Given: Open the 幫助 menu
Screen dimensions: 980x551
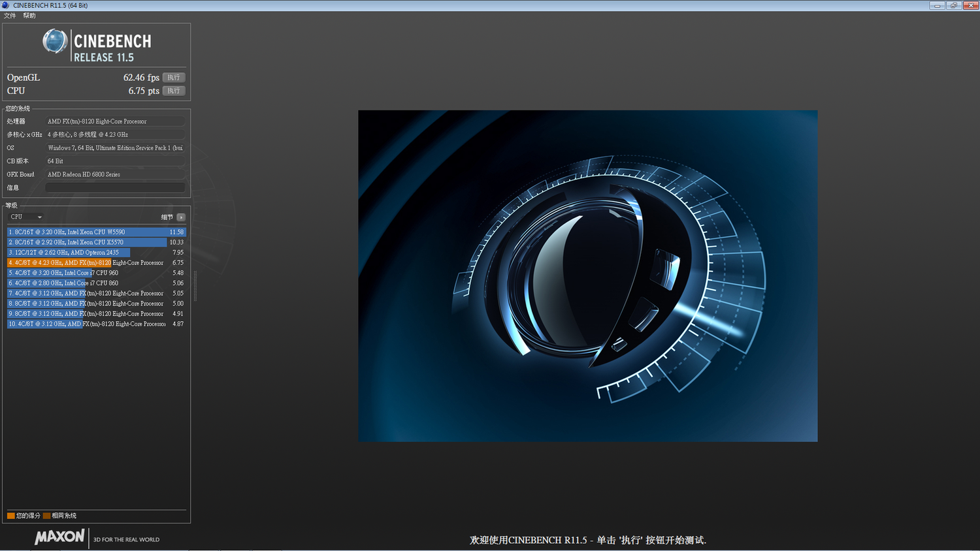Looking at the screenshot, I should [x=29, y=16].
